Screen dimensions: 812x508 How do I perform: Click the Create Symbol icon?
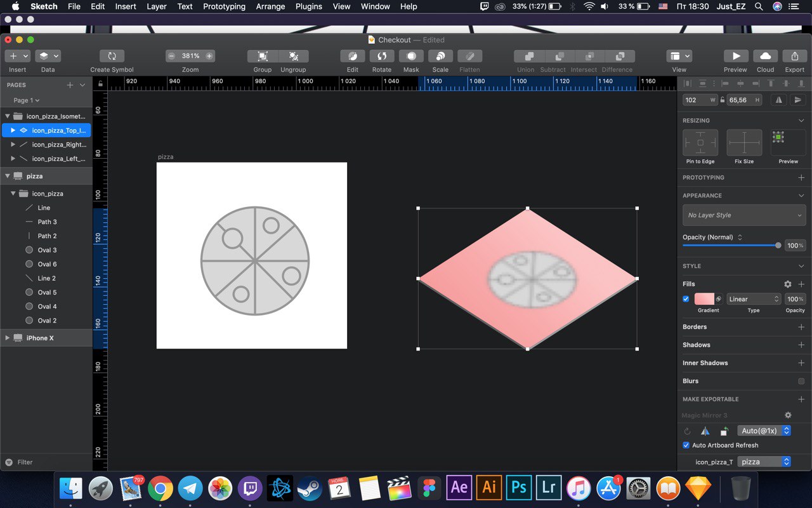coord(112,56)
